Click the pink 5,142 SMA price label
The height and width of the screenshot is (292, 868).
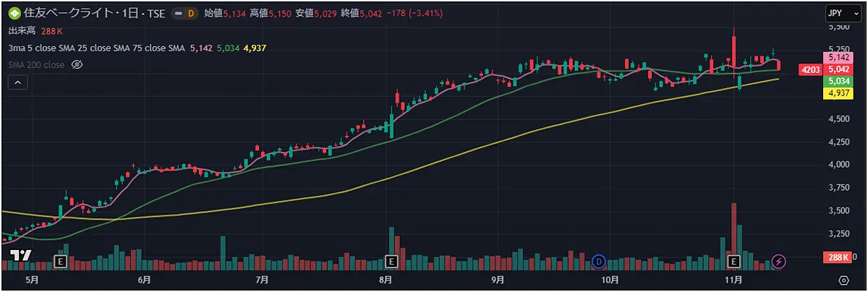pos(838,58)
